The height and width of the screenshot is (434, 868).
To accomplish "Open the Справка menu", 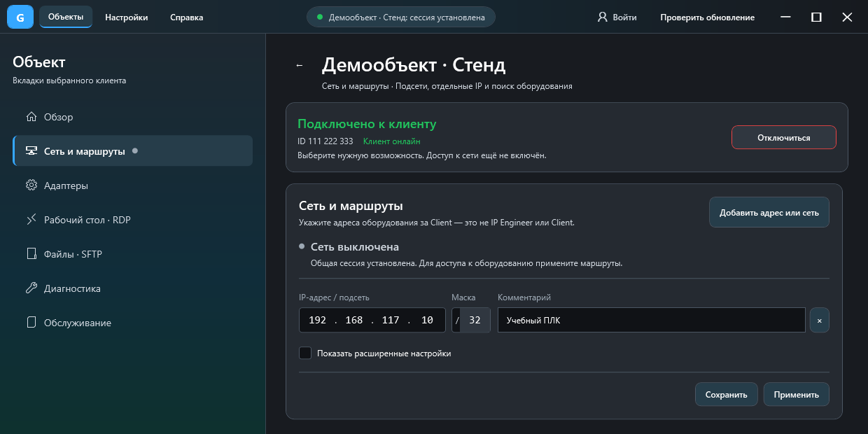I will 187,17.
